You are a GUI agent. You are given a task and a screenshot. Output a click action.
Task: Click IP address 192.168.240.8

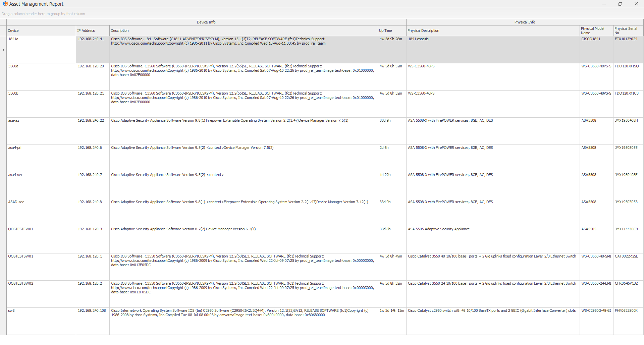93,213
